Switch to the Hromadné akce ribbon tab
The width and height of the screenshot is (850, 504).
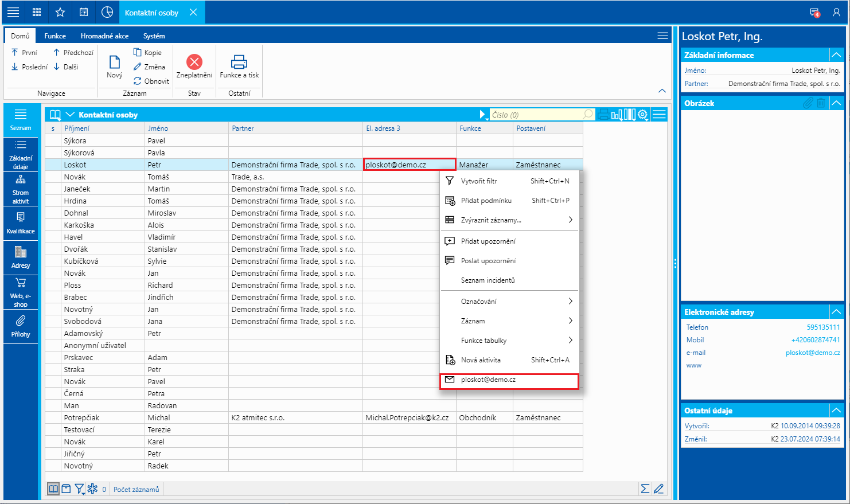click(104, 36)
